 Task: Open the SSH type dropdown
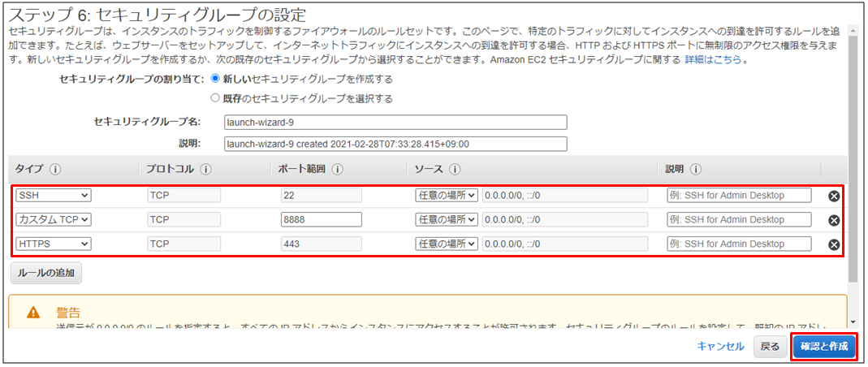coord(54,196)
